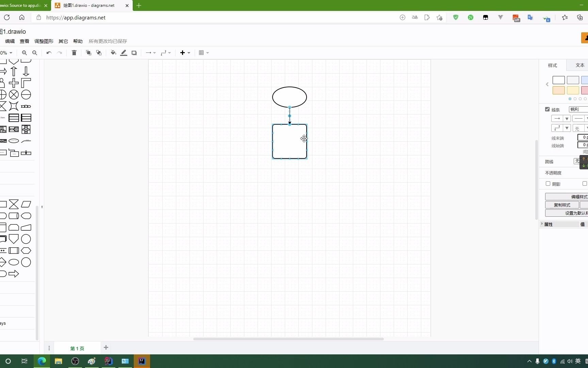The image size is (588, 368).
Task: Toggle the 线条 checkbox
Action: pyautogui.click(x=547, y=109)
